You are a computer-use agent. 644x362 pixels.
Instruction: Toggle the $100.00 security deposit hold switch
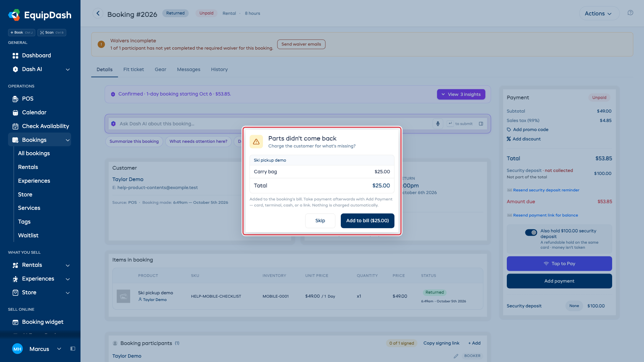531,232
